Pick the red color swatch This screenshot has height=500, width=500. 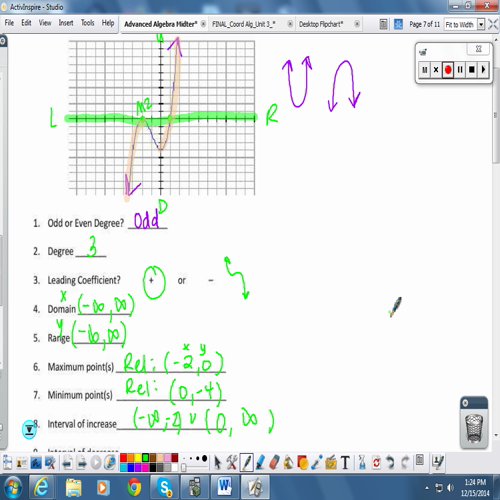click(123, 458)
